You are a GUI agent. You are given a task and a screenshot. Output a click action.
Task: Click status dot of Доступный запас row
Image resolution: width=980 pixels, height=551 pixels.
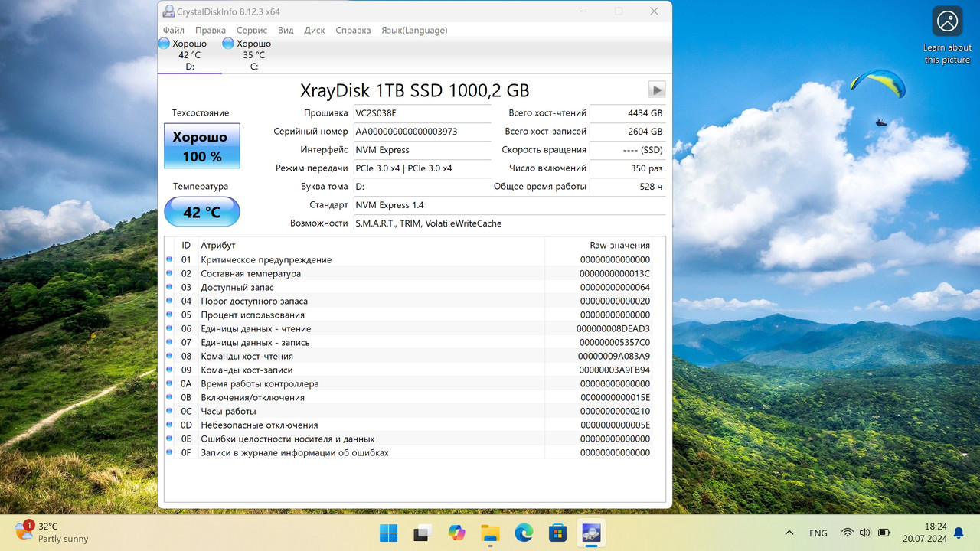click(169, 287)
